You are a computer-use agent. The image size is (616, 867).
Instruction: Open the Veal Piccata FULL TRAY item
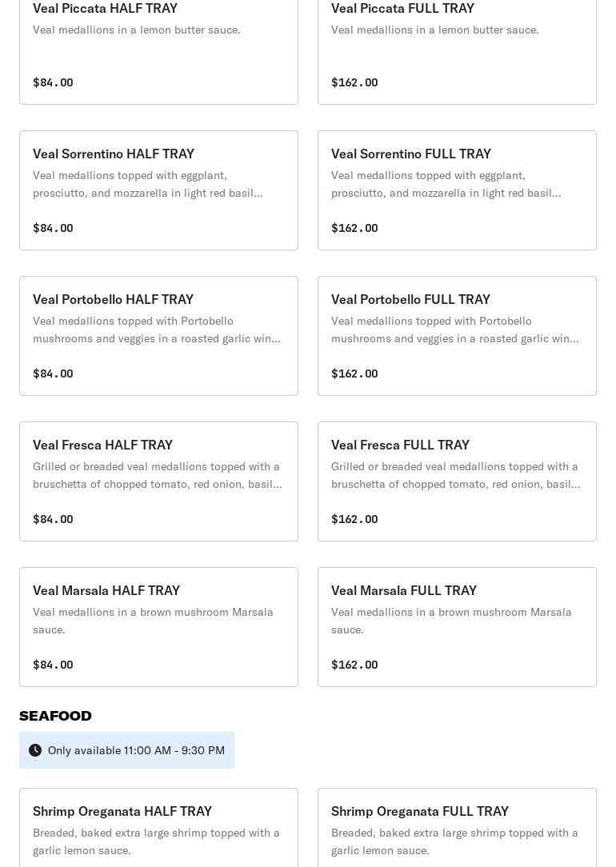pyautogui.click(x=457, y=48)
